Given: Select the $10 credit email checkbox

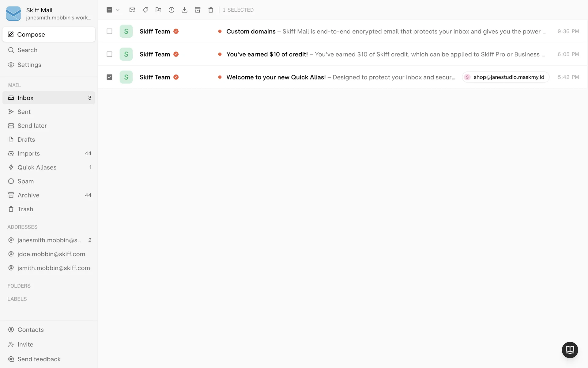Looking at the screenshot, I should click(x=109, y=54).
